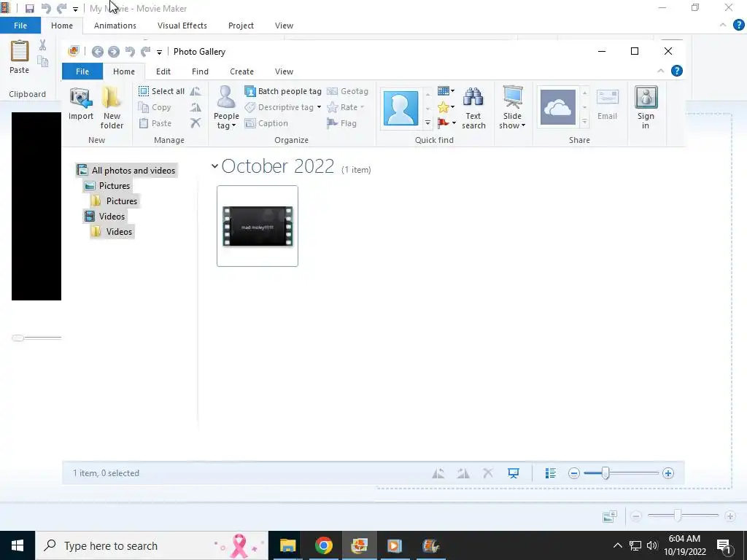747x560 pixels.
Task: Open Movie Maker Animations tab
Action: (115, 26)
